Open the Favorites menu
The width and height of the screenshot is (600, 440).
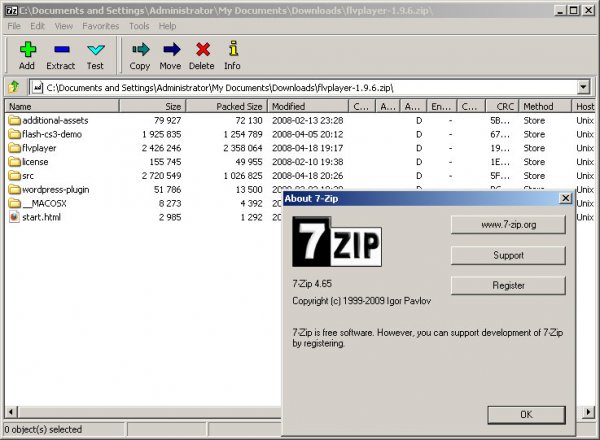coord(101,26)
